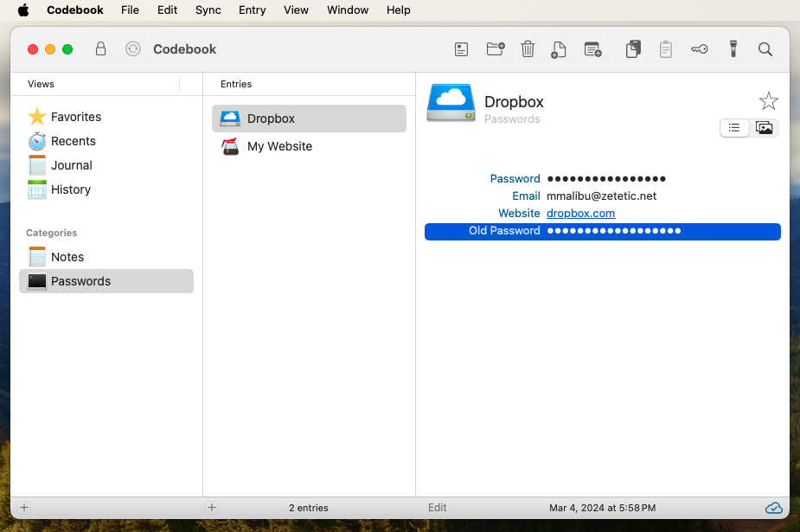Select the Dropbox entry in the Entries list
800x532 pixels.
click(309, 119)
